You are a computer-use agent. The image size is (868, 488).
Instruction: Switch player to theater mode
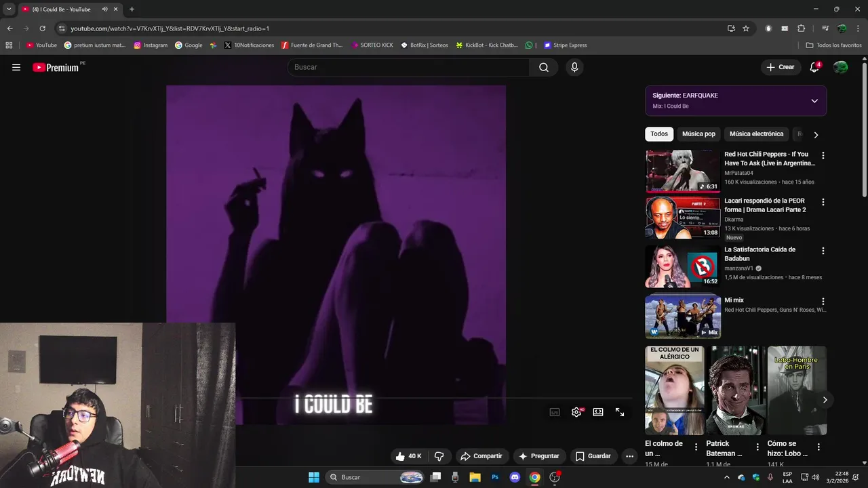pyautogui.click(x=598, y=412)
